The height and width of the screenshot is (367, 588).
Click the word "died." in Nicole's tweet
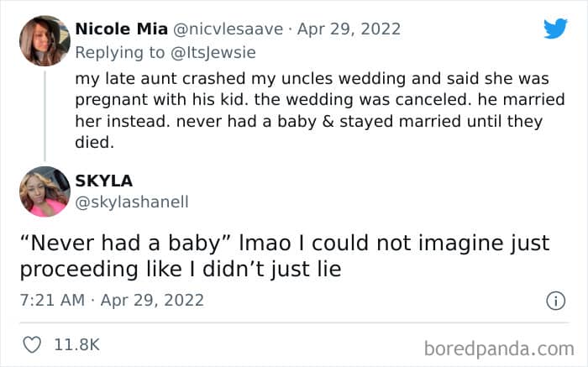point(93,141)
